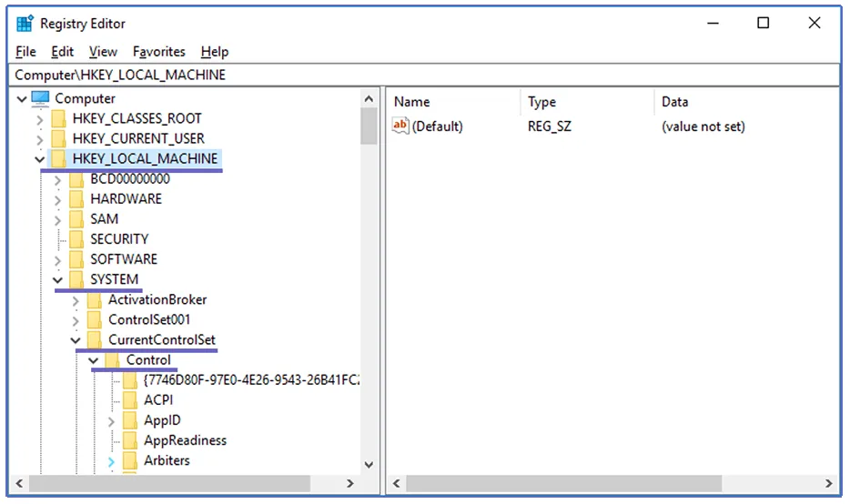The height and width of the screenshot is (504, 850).
Task: Select the SYSTEM key label
Action: click(x=115, y=279)
